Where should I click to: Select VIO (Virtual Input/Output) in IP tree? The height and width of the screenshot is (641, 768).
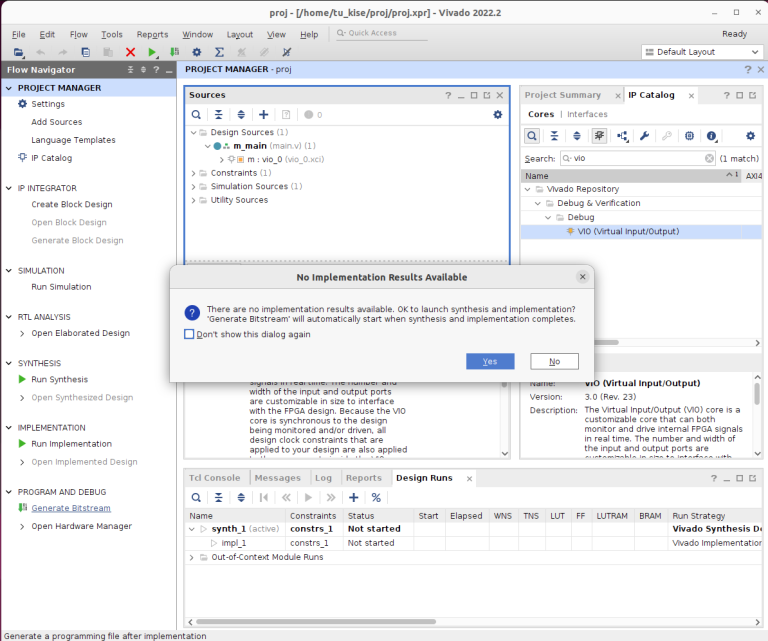(x=627, y=231)
